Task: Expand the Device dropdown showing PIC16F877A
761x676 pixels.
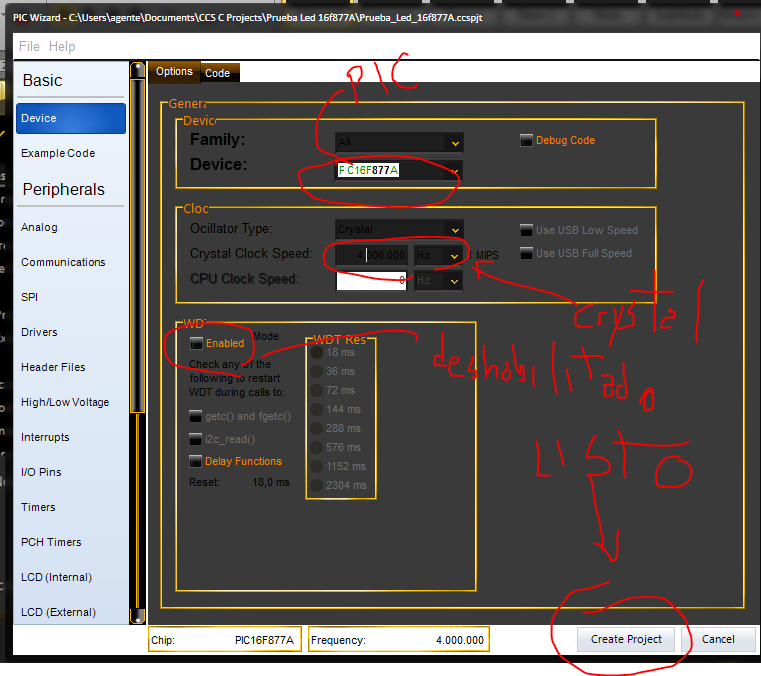Action: point(455,171)
